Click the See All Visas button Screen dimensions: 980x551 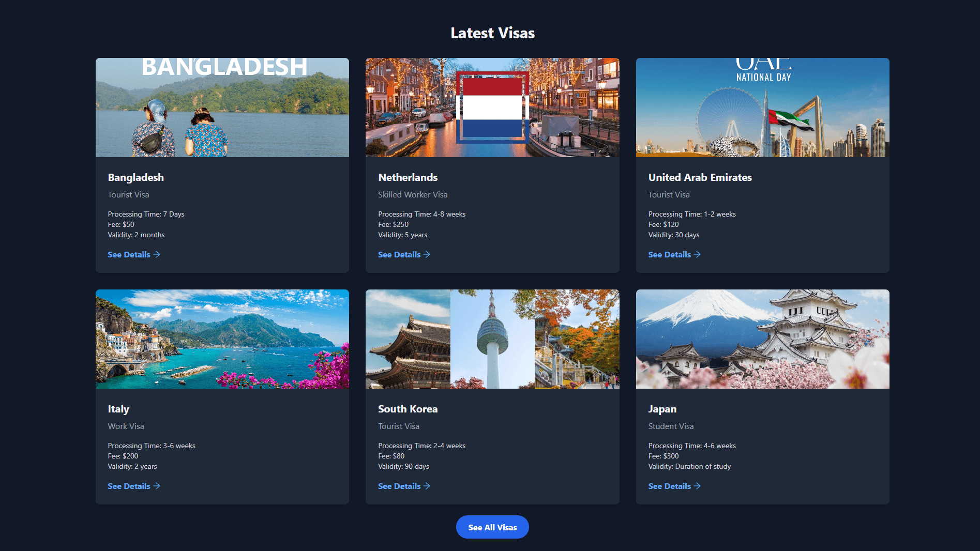tap(492, 527)
